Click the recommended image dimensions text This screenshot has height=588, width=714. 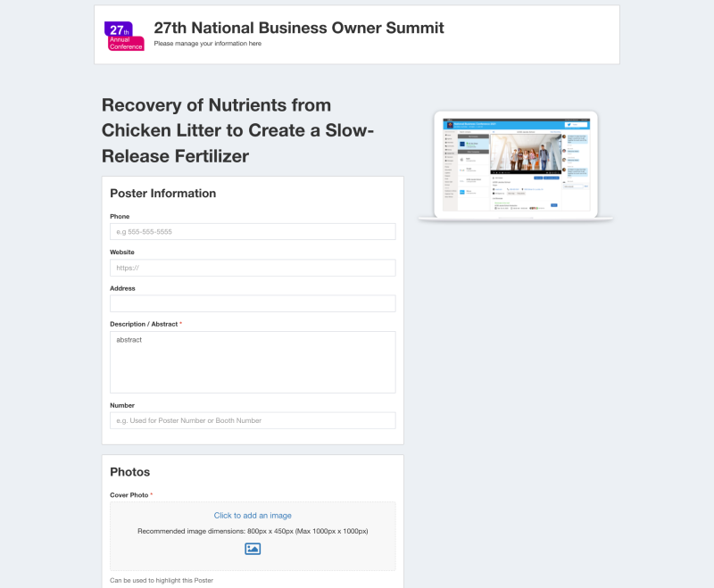pos(253,531)
